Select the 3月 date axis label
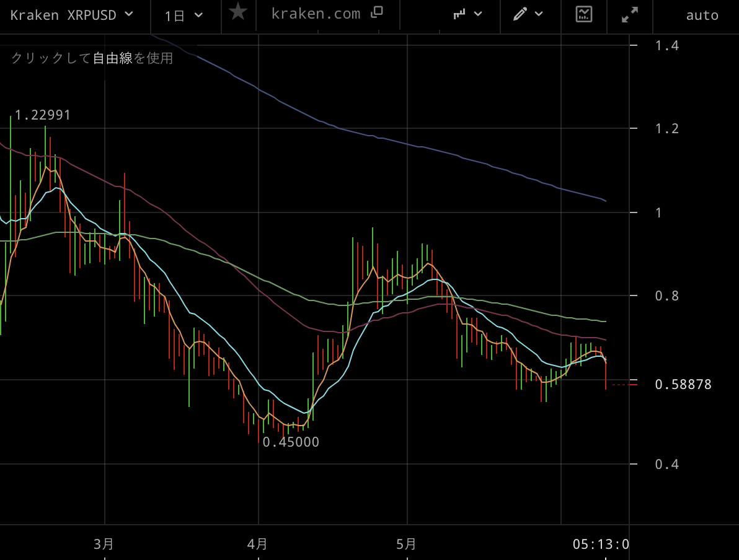This screenshot has height=560, width=739. click(104, 544)
